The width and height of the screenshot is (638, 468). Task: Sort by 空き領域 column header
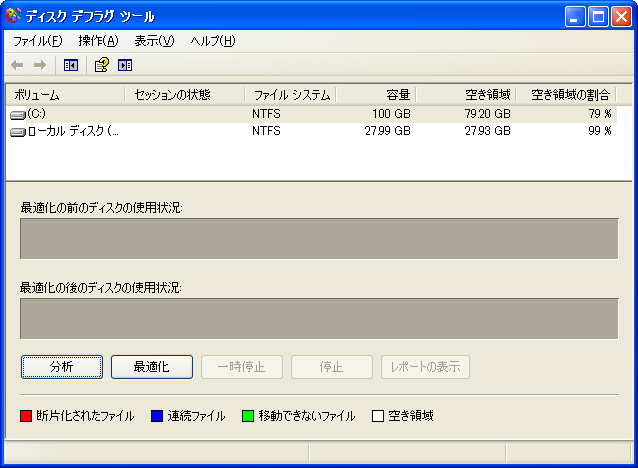[x=466, y=95]
